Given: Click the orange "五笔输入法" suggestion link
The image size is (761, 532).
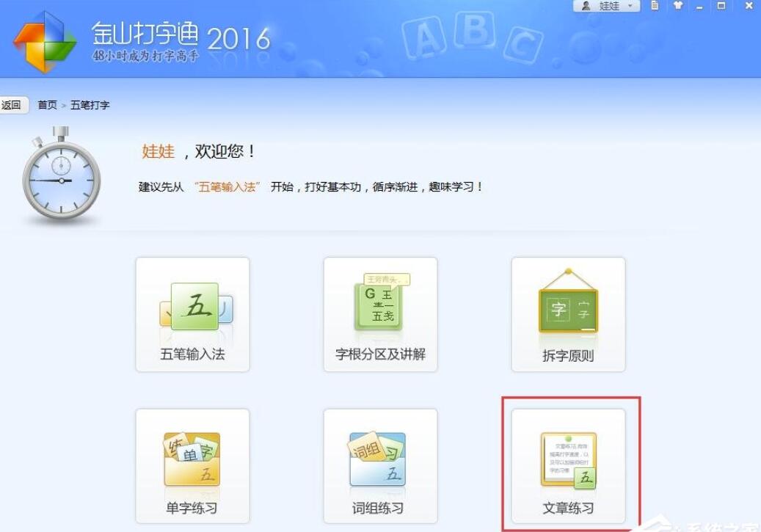Looking at the screenshot, I should (x=228, y=186).
